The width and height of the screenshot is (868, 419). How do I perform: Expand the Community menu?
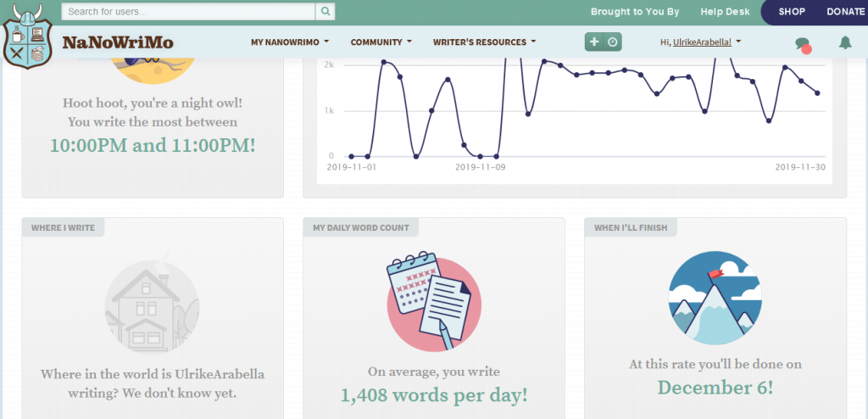(381, 42)
